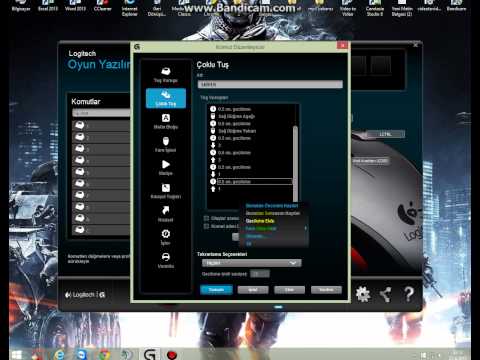The width and height of the screenshot is (480, 360).
Task: Click the G logo in dialog title bar
Action: (137, 47)
